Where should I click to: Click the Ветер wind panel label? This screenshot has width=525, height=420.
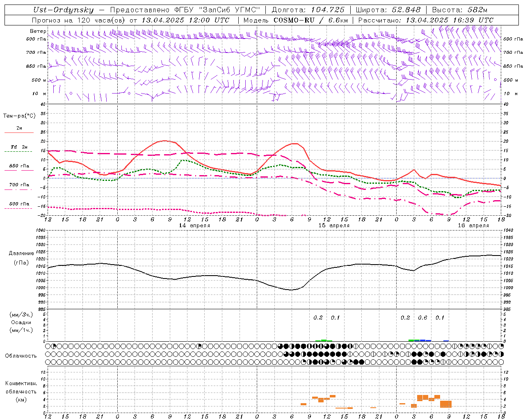pos(38,31)
